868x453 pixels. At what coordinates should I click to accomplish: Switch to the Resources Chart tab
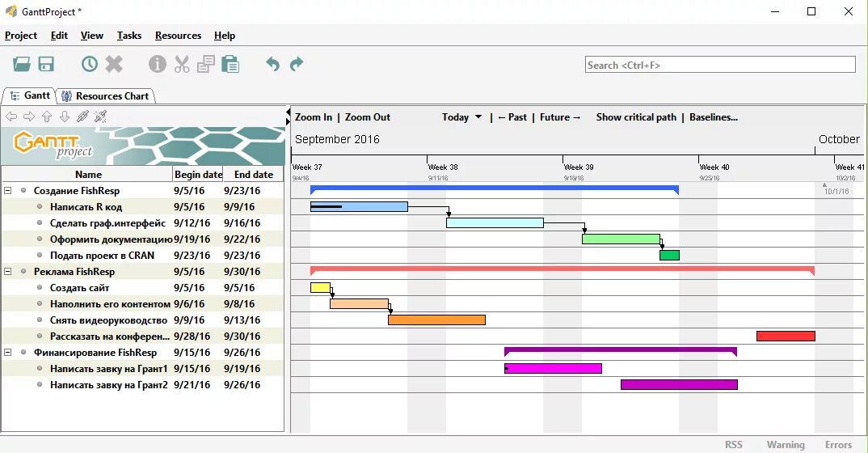[x=105, y=95]
